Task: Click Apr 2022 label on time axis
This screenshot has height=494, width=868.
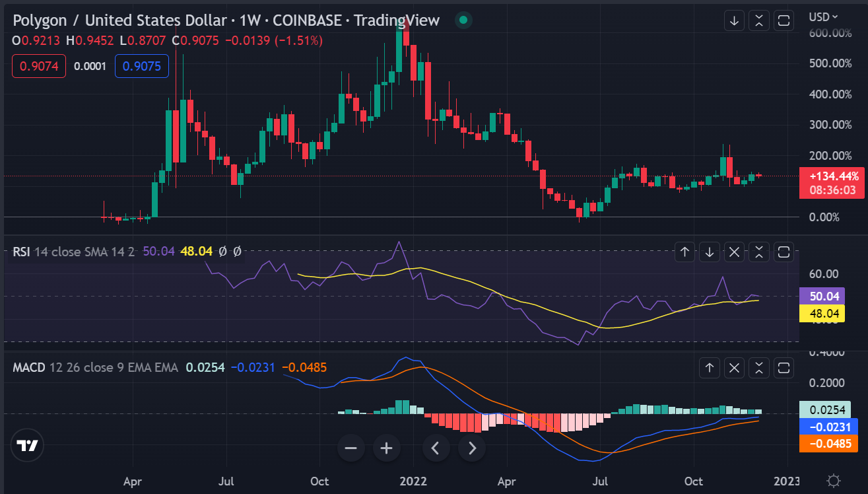Action: pyautogui.click(x=506, y=480)
